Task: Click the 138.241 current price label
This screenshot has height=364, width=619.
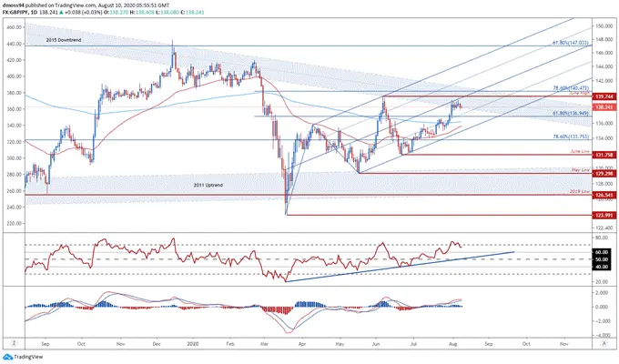Action: pos(604,107)
